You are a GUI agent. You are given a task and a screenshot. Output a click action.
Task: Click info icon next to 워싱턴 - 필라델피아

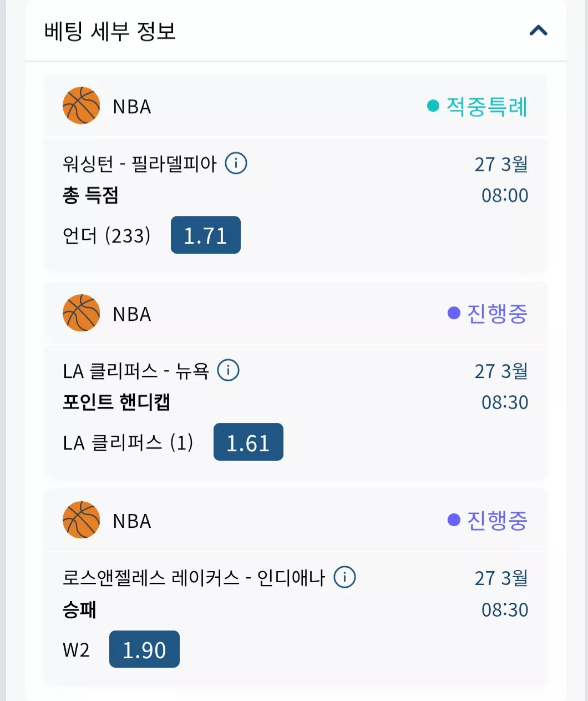click(236, 163)
